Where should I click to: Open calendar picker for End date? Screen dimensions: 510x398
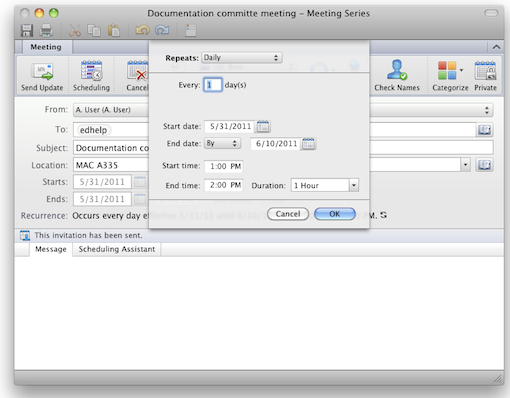pyautogui.click(x=308, y=144)
